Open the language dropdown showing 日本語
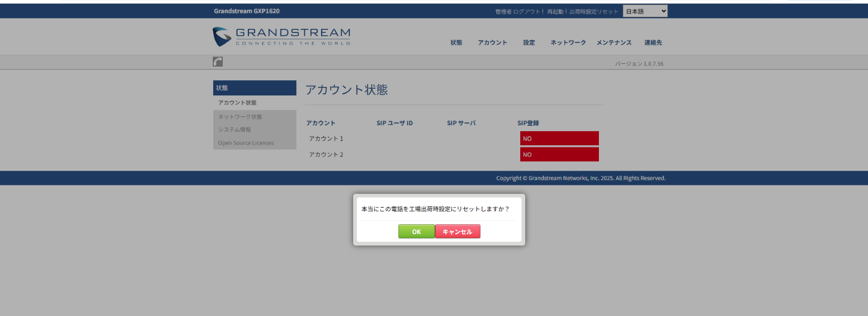Screen dimensions: 868x316 pos(645,11)
